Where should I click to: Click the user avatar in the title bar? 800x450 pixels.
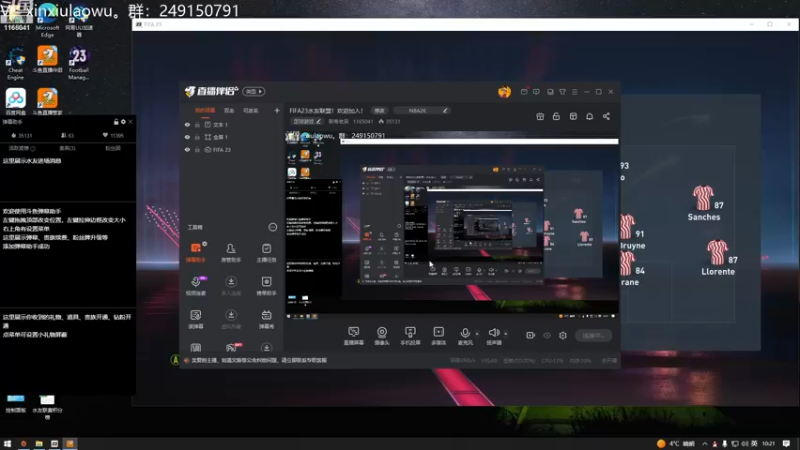point(504,92)
